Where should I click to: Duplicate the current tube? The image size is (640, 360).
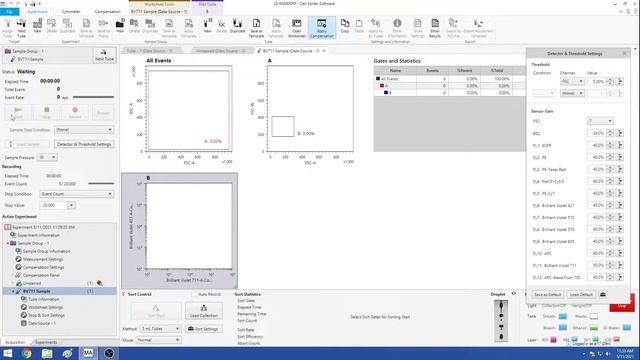tap(237, 27)
